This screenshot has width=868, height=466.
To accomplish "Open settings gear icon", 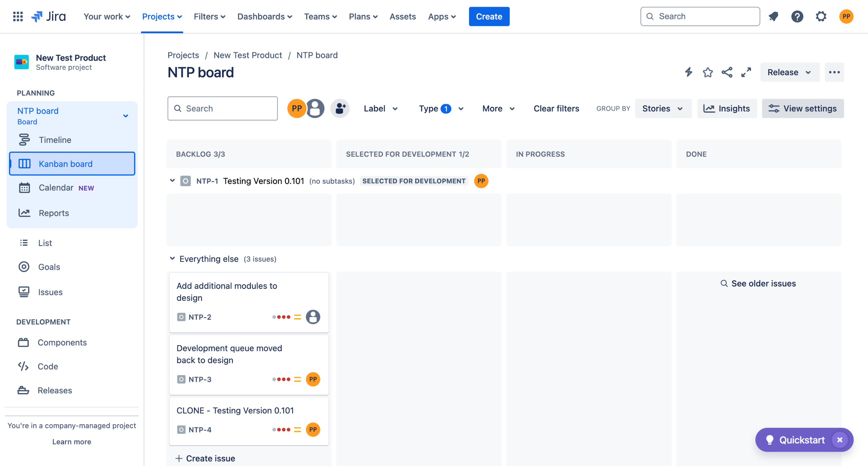I will [x=821, y=16].
